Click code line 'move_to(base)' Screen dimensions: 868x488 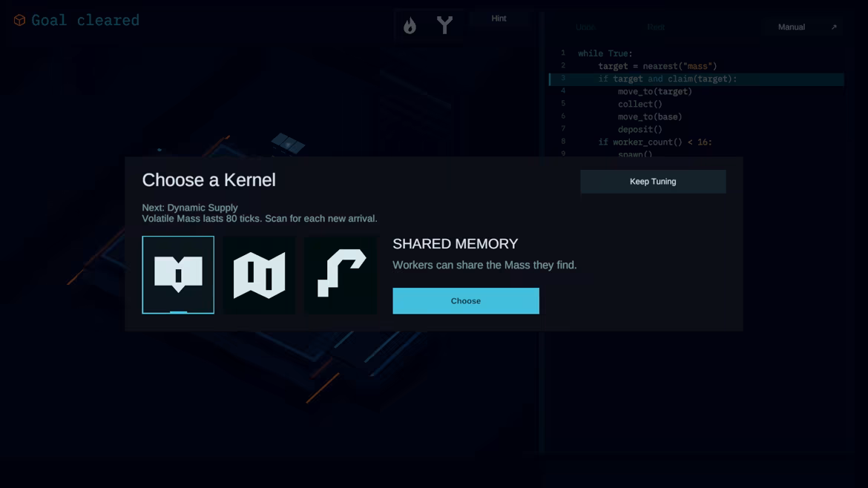tap(650, 116)
